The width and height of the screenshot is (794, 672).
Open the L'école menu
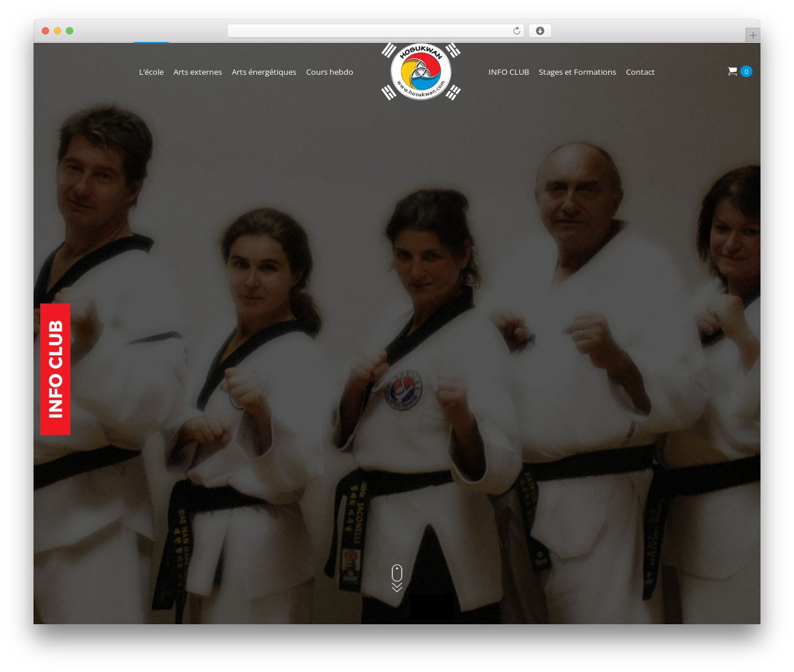(x=151, y=72)
